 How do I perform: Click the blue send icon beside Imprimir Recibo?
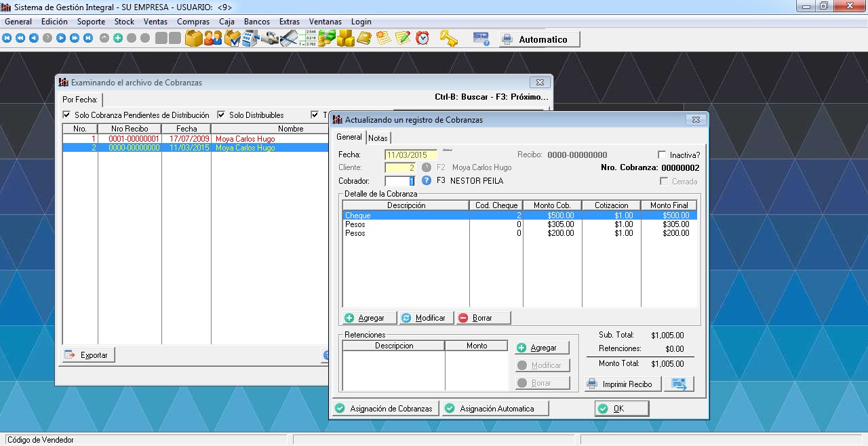(x=679, y=384)
